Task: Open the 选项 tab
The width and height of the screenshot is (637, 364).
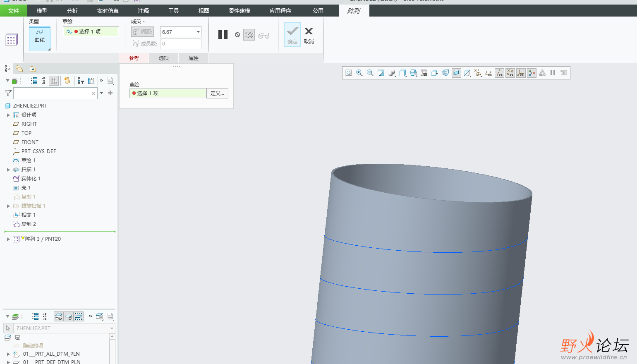Action: coord(164,58)
